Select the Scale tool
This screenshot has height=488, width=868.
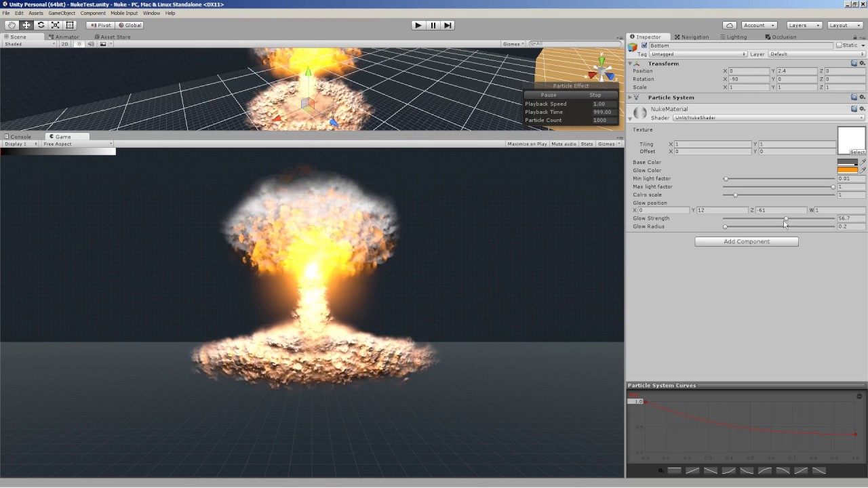coord(55,25)
